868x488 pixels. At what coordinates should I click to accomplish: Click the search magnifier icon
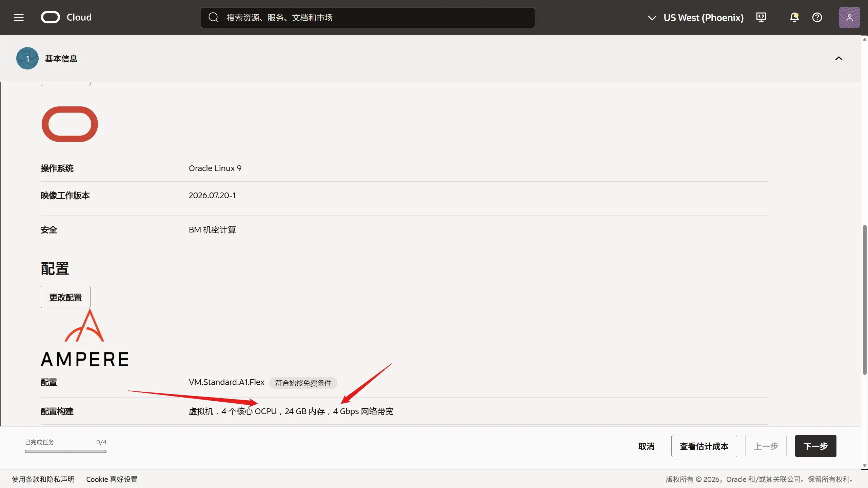point(213,17)
